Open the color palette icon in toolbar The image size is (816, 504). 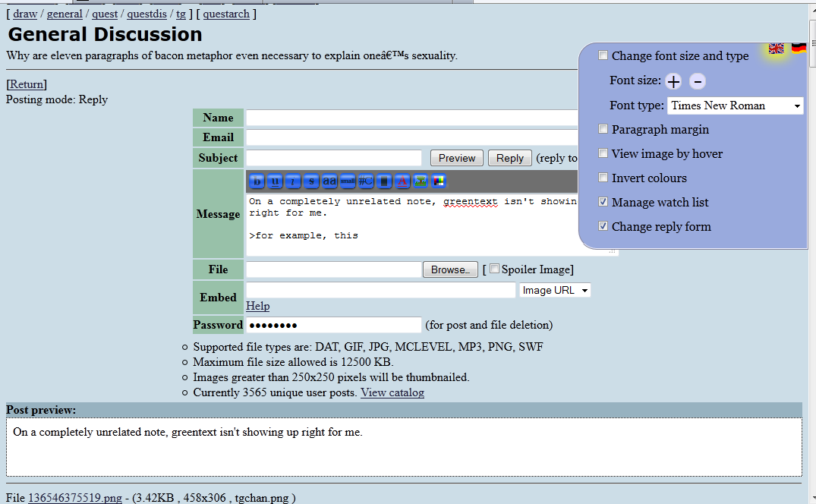(439, 181)
